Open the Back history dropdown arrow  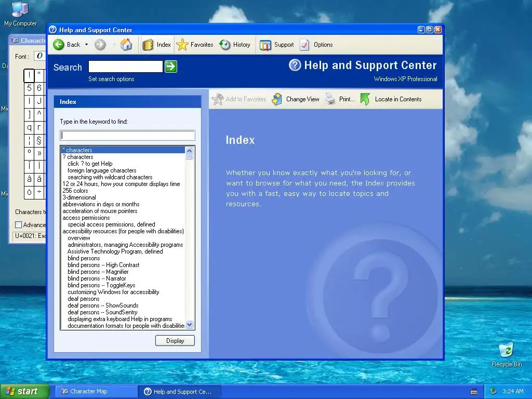(87, 45)
